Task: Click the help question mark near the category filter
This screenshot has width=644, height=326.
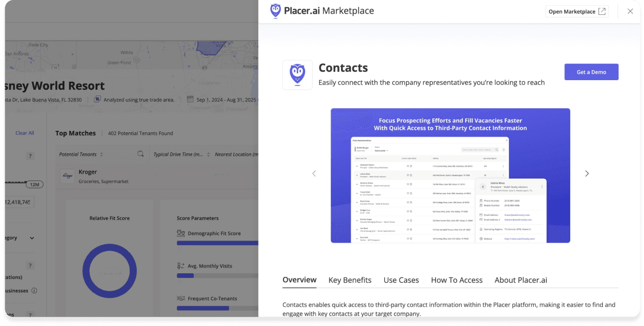Action: [x=30, y=265]
